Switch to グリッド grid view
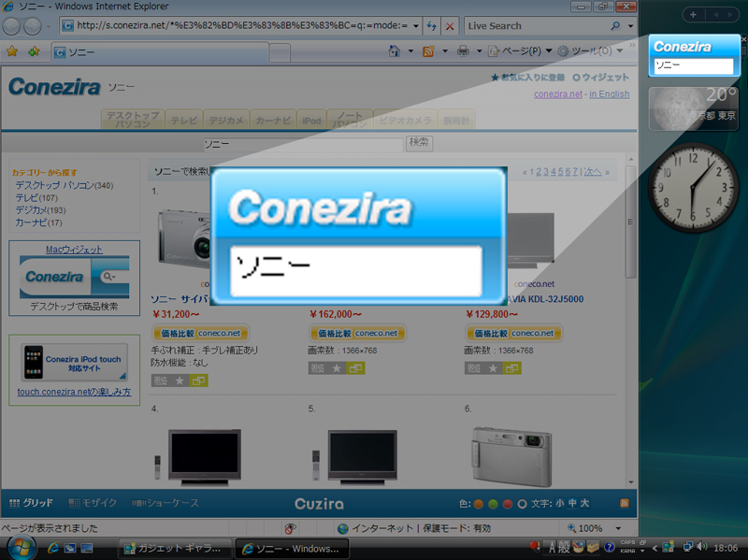Viewport: 748px width, 560px height. (x=31, y=503)
